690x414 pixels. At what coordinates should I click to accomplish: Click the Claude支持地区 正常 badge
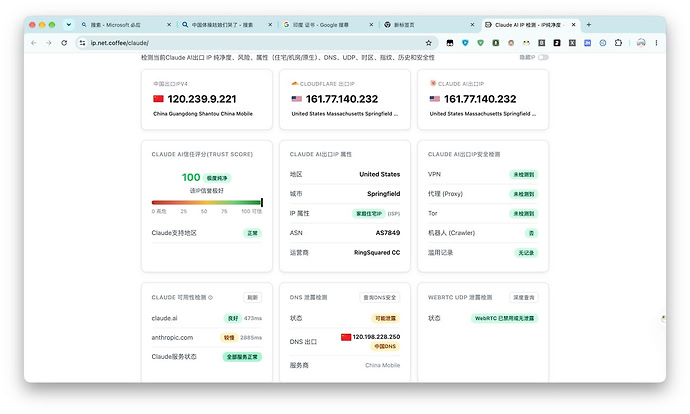pos(253,233)
